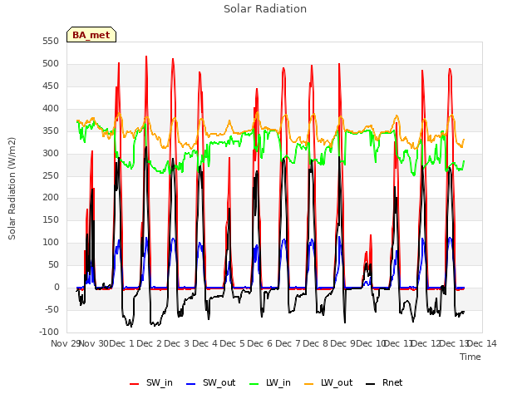Click the LW_in legend entry
532x399 pixels.
pyautogui.click(x=270, y=383)
